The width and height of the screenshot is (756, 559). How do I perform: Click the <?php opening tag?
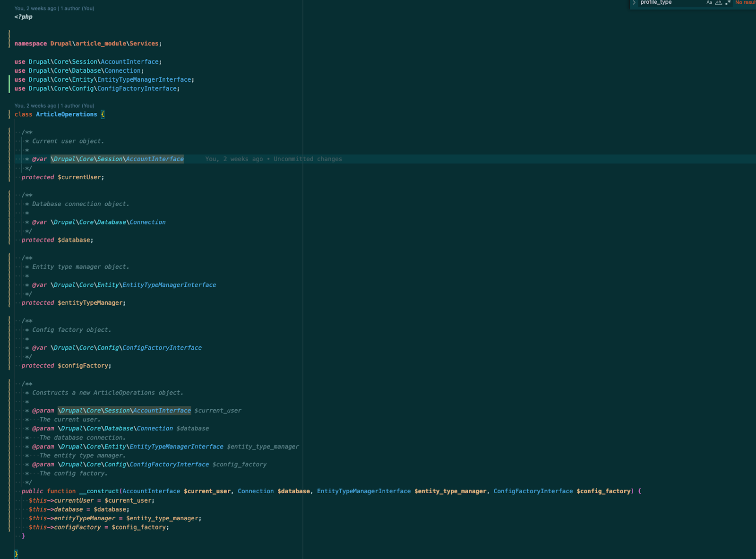[24, 17]
